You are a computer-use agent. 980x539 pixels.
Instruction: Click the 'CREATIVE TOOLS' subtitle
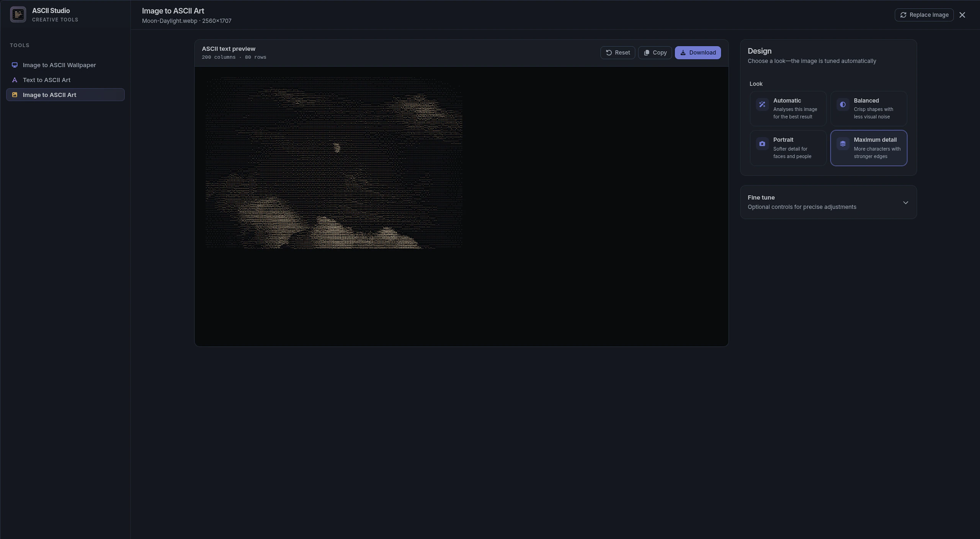(55, 20)
